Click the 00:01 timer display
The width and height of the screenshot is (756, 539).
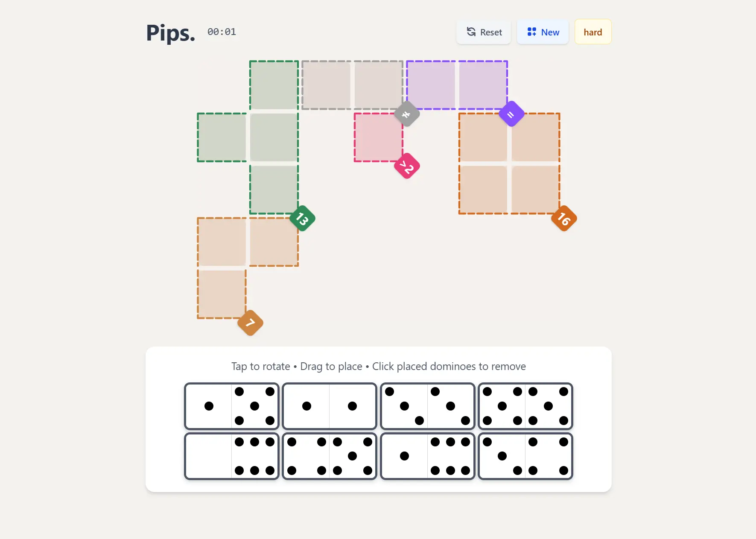tap(222, 32)
